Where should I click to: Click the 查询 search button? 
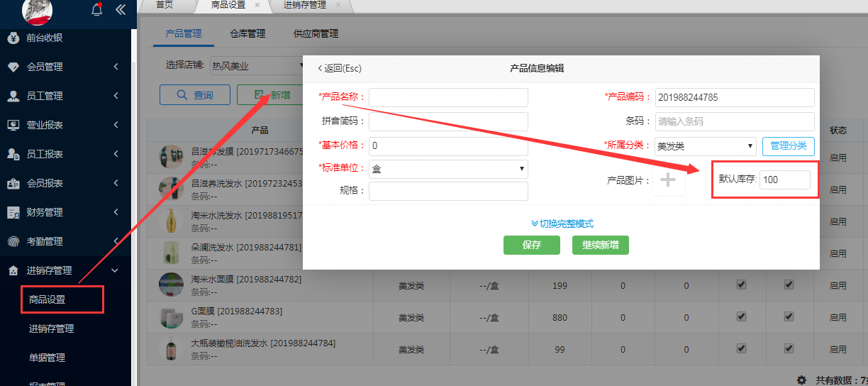195,95
